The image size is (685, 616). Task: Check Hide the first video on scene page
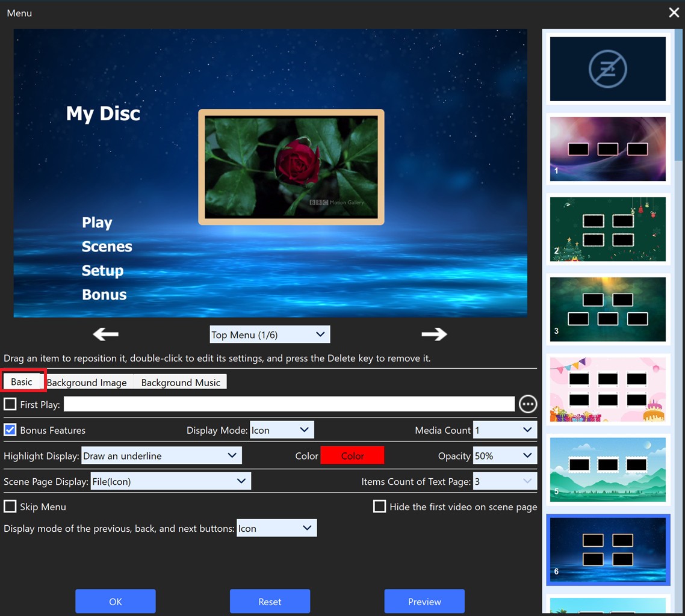[x=379, y=507]
